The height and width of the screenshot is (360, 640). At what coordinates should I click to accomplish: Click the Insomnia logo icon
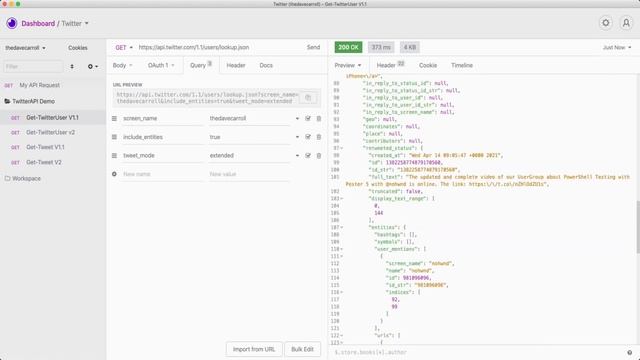[11, 23]
